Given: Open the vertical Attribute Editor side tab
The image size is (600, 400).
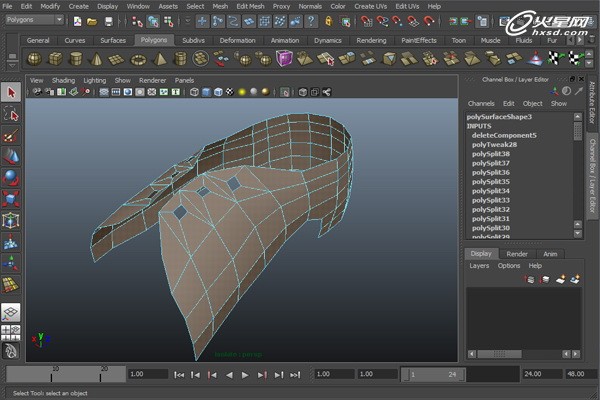Looking at the screenshot, I should pyautogui.click(x=592, y=100).
